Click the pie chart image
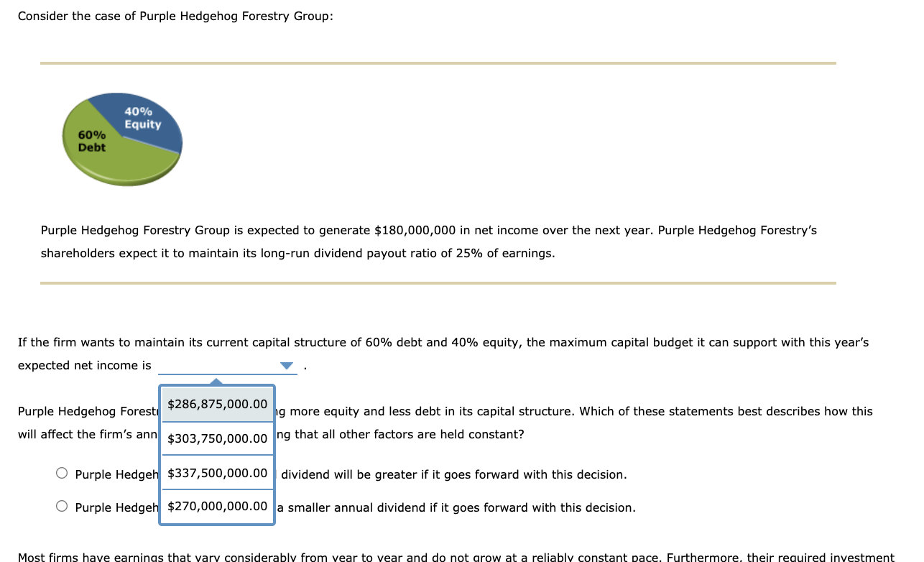The image size is (924, 562). [x=121, y=140]
